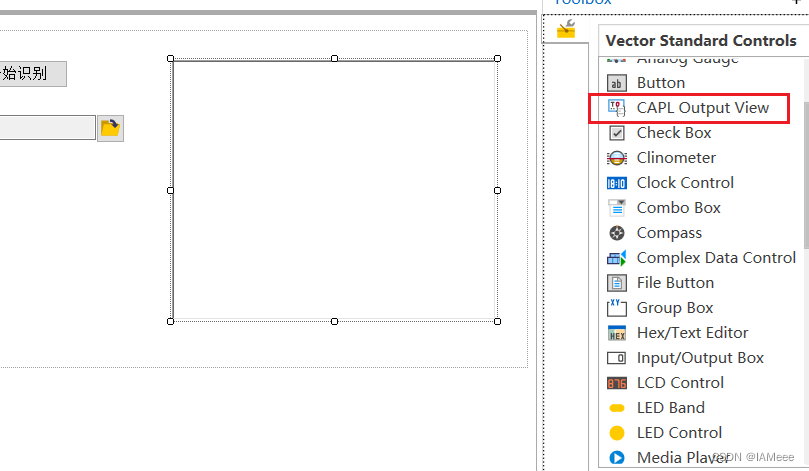Viewport: 809px width, 471px height.
Task: Click the Button label in toolbox
Action: click(x=661, y=83)
